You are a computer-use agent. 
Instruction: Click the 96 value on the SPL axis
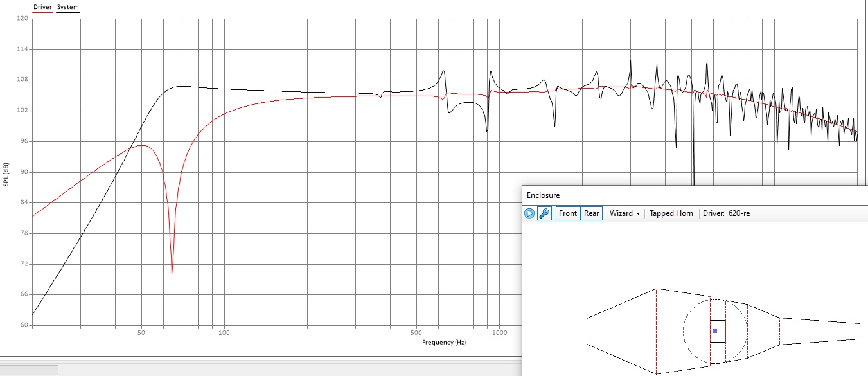tap(24, 141)
